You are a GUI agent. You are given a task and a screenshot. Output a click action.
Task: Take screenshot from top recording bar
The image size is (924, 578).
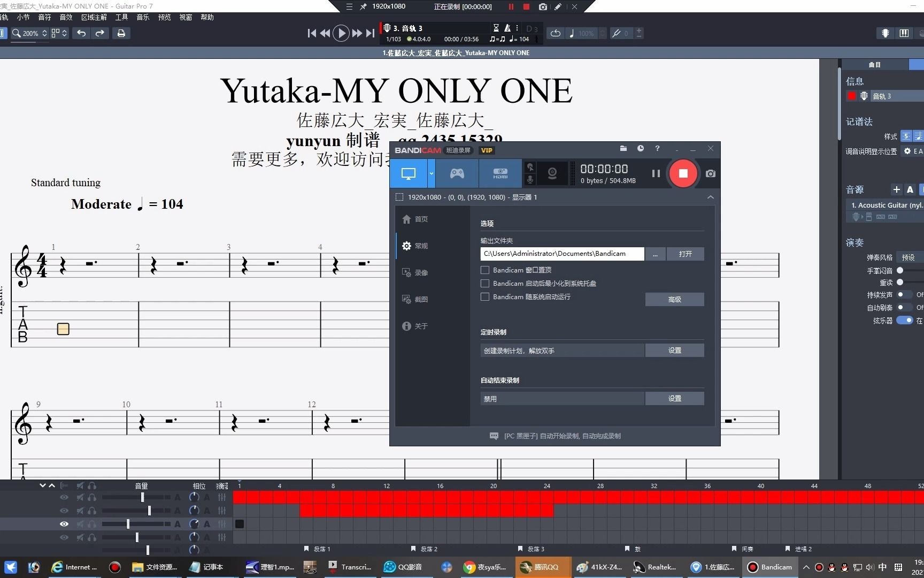(x=543, y=6)
